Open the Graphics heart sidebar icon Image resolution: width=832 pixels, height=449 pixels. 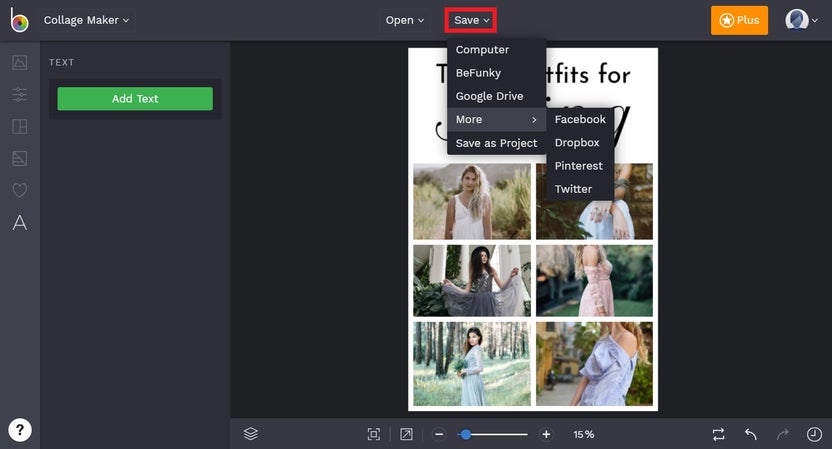coord(20,190)
